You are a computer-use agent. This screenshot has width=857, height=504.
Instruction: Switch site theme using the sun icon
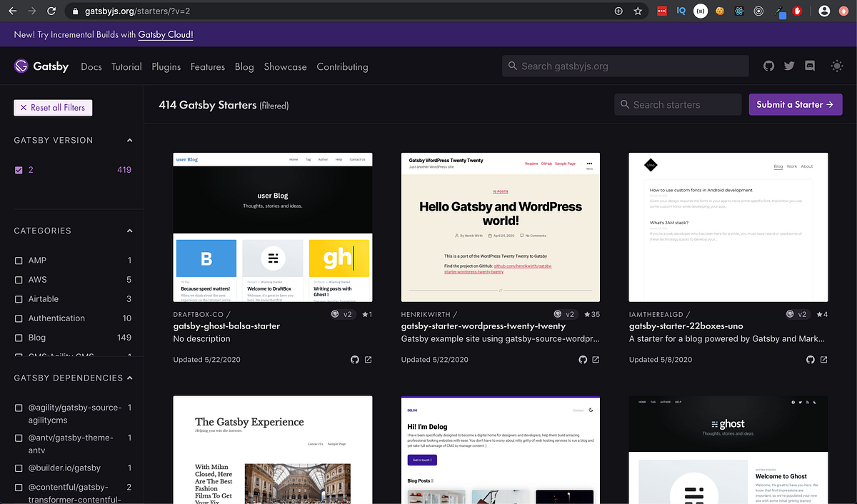[x=836, y=66]
